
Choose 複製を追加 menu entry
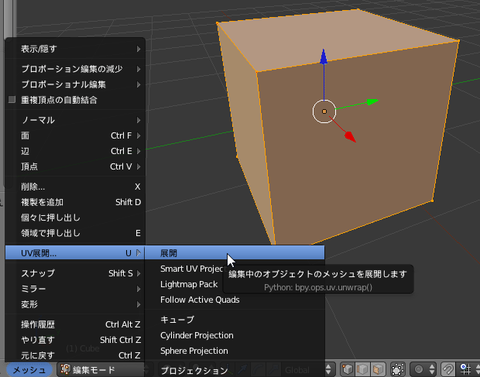75,202
